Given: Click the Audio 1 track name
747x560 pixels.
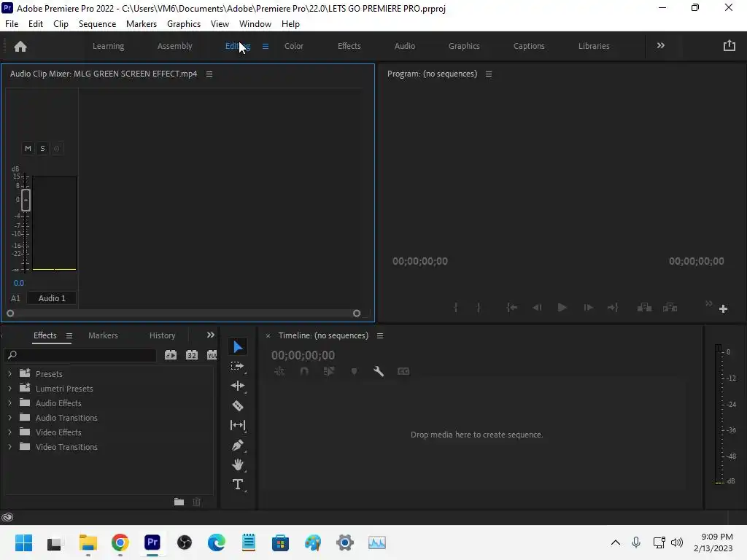Looking at the screenshot, I should pos(52,298).
